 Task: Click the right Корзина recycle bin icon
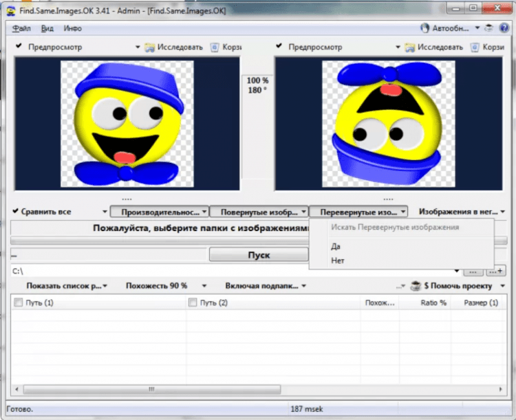pos(475,47)
